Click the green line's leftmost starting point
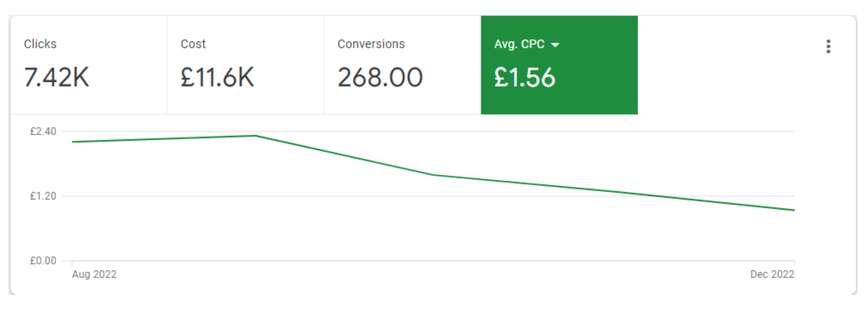 tap(73, 142)
